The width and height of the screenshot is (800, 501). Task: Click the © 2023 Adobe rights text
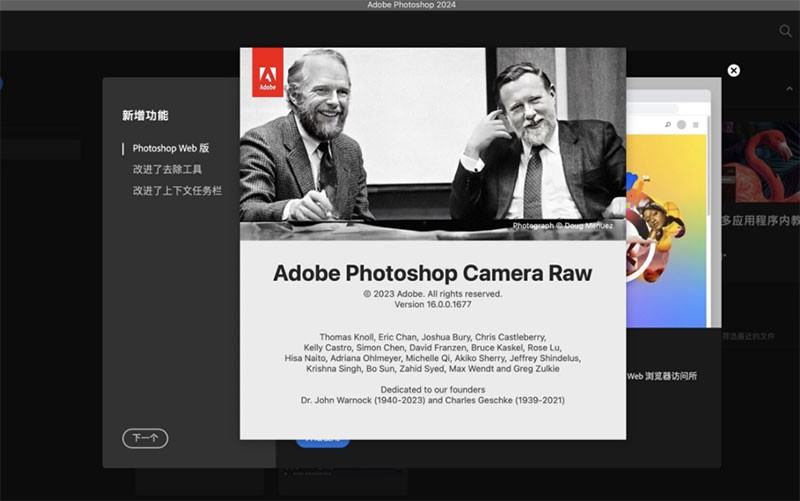[x=433, y=294]
